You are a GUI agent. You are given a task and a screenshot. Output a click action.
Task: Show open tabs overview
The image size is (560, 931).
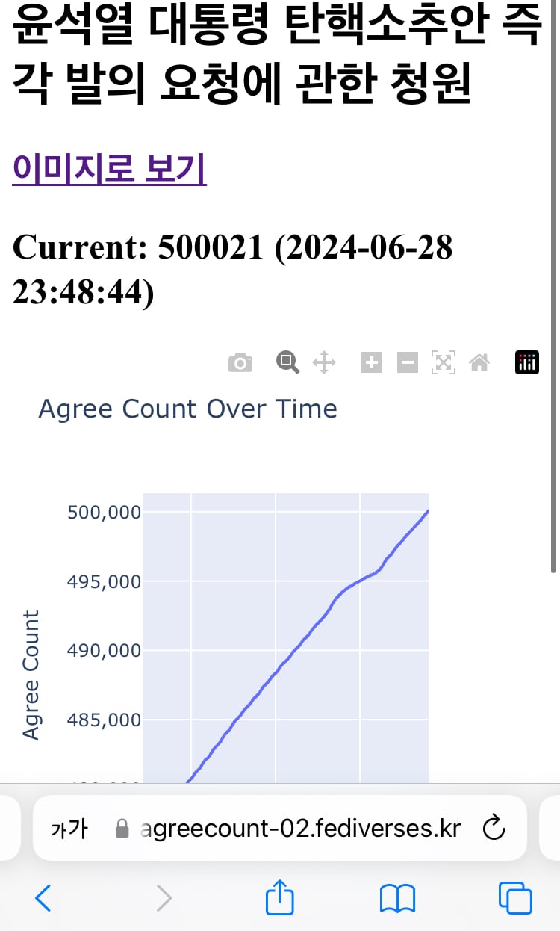(515, 898)
